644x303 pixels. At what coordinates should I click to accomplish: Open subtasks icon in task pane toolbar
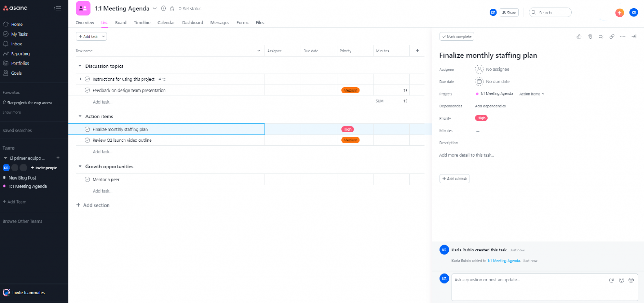(601, 37)
